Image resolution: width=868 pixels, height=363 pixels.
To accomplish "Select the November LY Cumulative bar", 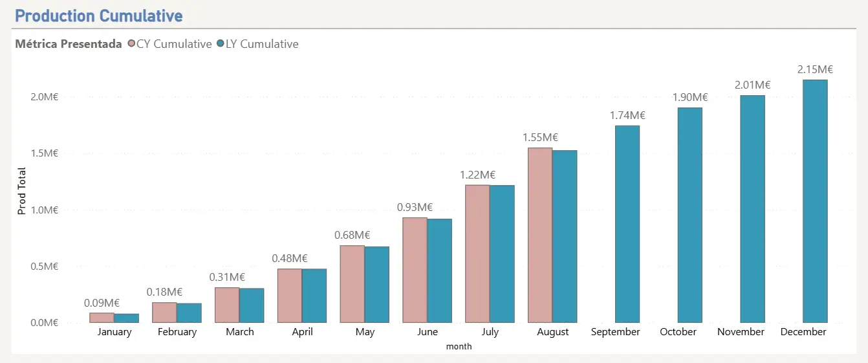I will coord(753,209).
